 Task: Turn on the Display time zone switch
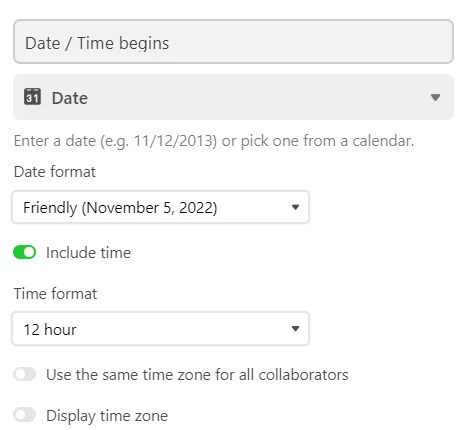(25, 415)
